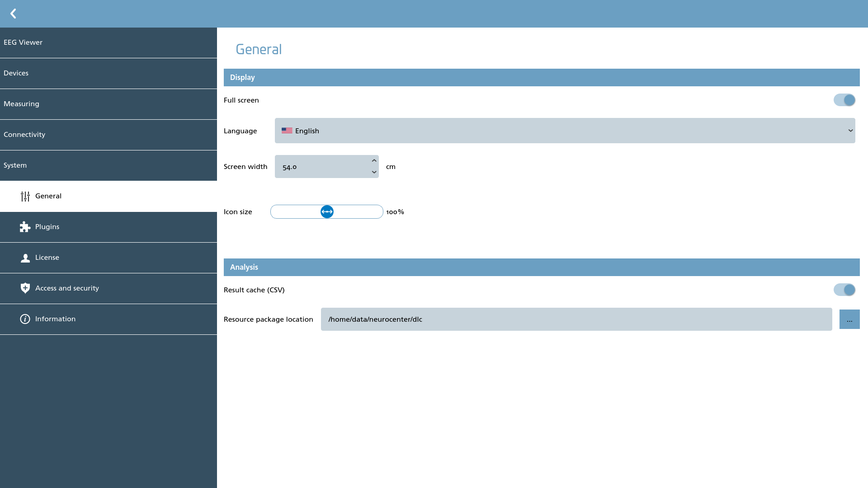Click the General sliders icon in sidebar
The height and width of the screenshot is (488, 868).
pyautogui.click(x=25, y=196)
